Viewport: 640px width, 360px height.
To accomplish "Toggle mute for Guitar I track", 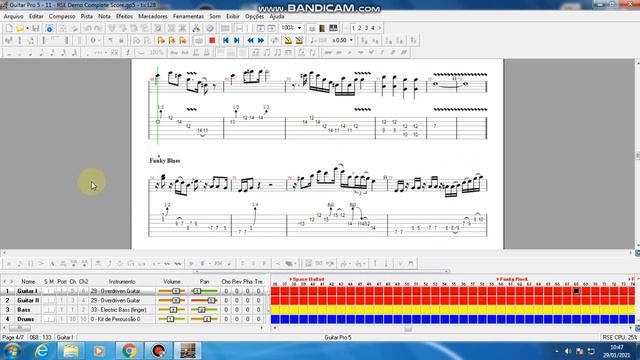I will (52, 291).
